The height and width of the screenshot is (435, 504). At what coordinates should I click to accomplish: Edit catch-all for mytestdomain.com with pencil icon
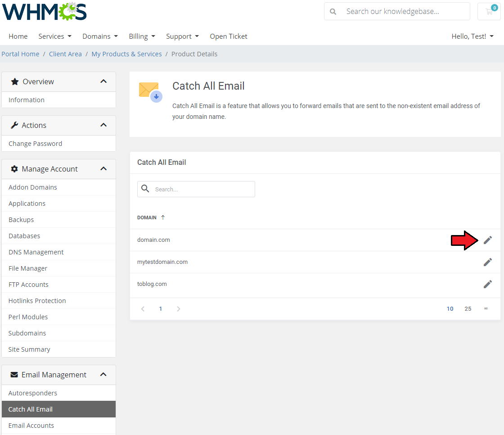coord(488,262)
